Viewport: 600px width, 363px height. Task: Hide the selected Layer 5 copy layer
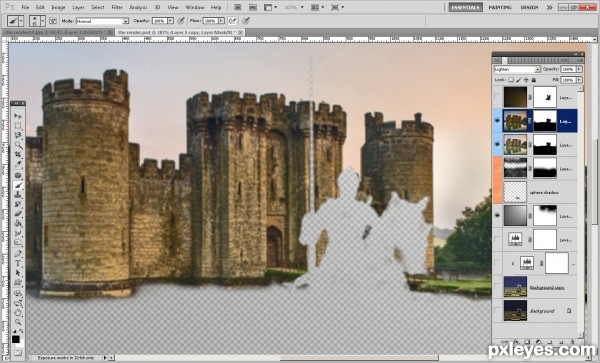coord(497,121)
